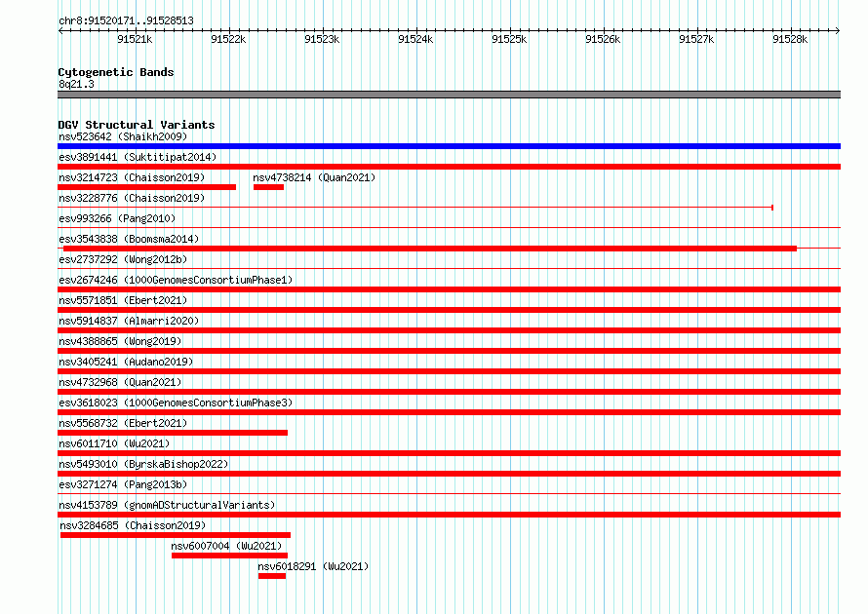Click nsv3228776 (Chaisson2019) label

pos(132,198)
